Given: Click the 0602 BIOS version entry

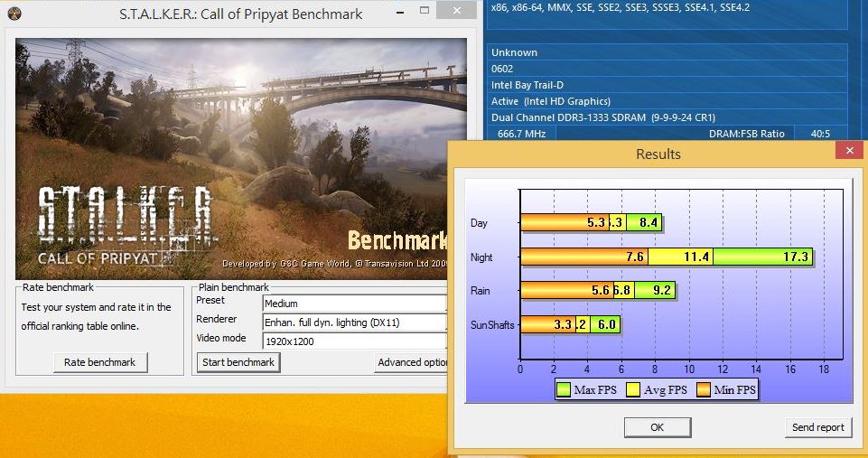Looking at the screenshot, I should pos(502,69).
